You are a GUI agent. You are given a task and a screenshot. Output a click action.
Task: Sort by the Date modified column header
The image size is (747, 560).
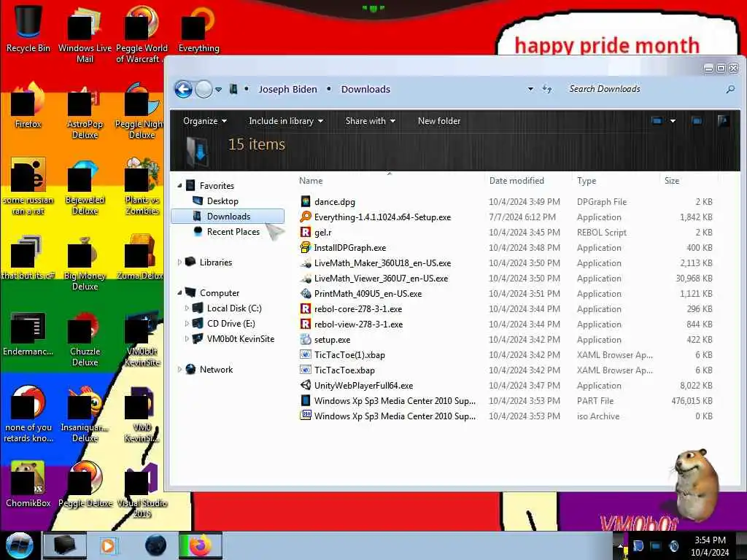point(516,181)
